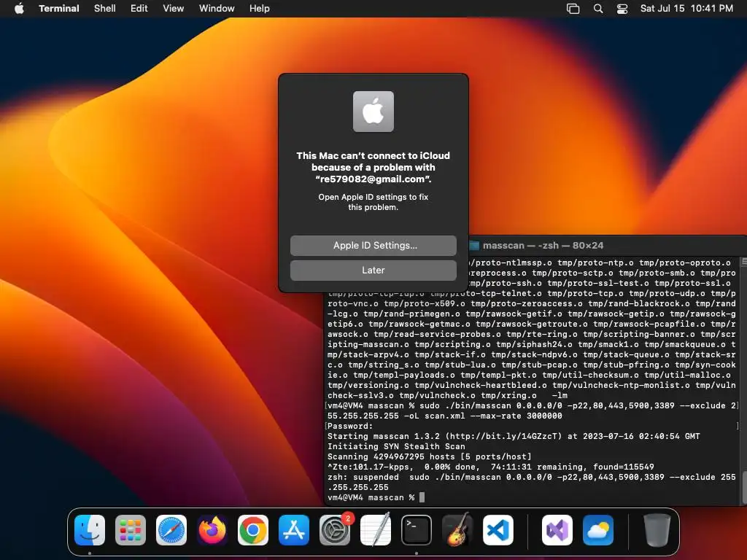Launch Firefox from the Dock
747x560 pixels.
(212, 530)
